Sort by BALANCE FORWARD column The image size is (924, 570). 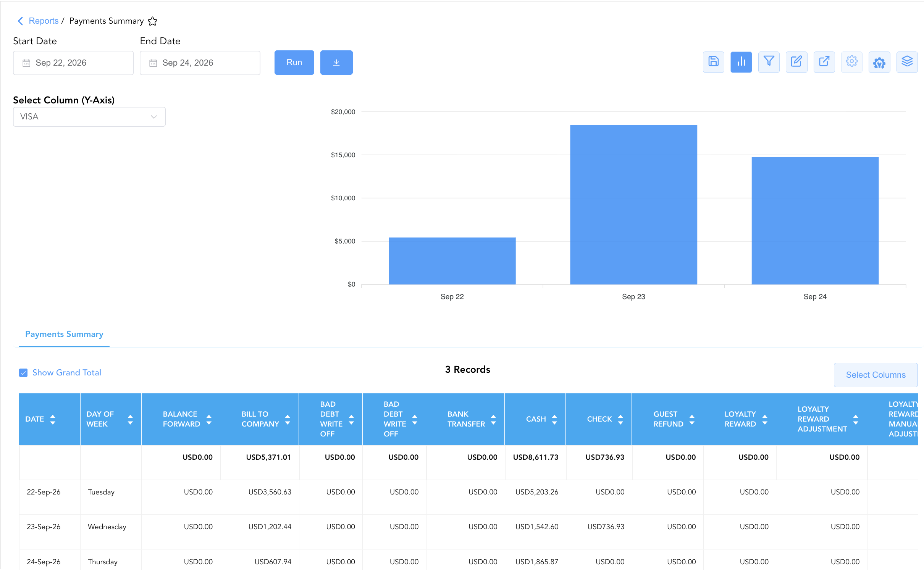click(x=209, y=419)
